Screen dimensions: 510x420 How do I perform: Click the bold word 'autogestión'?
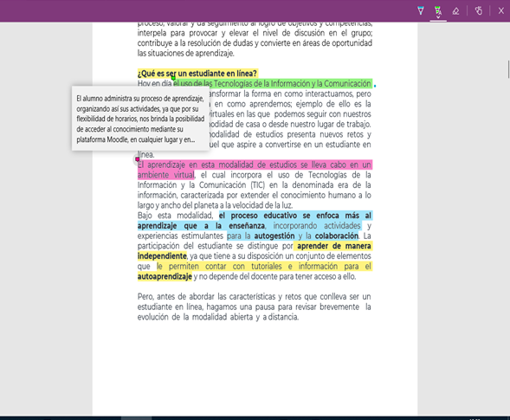(x=274, y=236)
